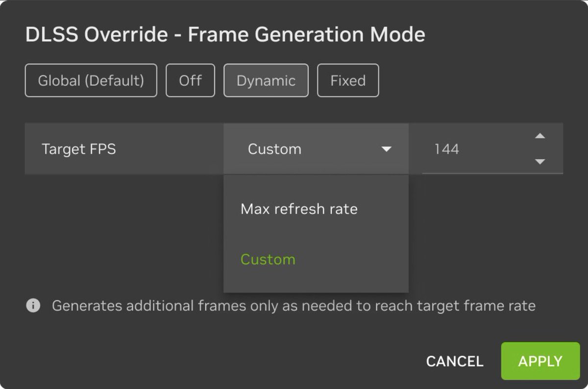Increase FPS with the up arrow
The image size is (588, 389).
pos(540,136)
